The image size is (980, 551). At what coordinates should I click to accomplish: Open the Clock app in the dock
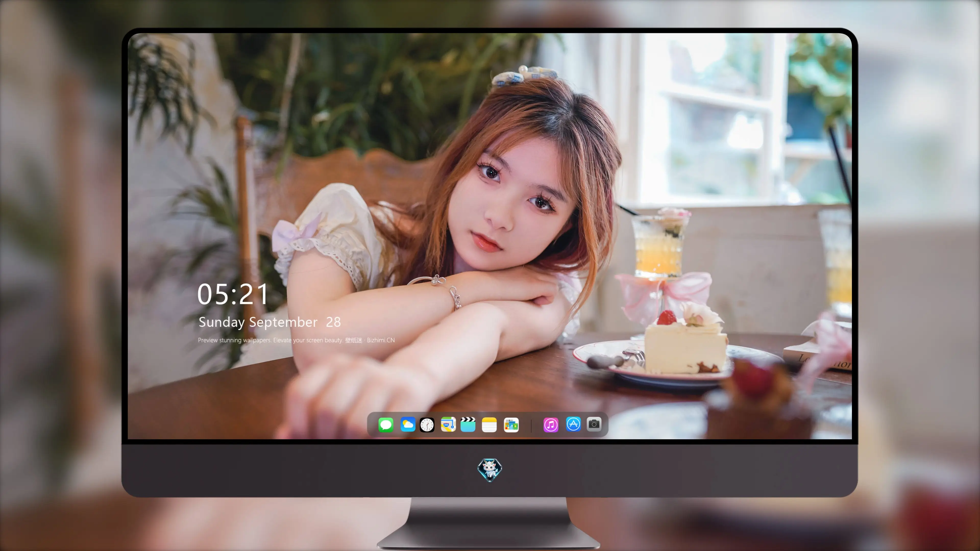[x=427, y=424]
